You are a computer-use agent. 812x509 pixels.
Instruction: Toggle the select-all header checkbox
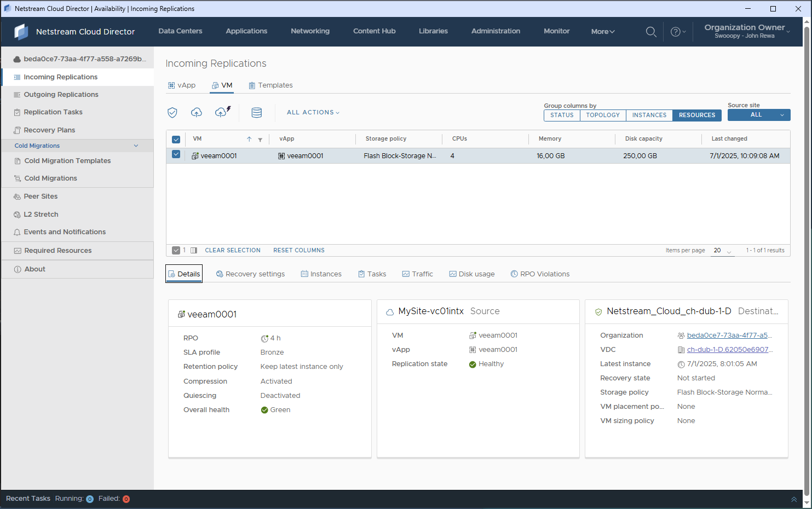point(176,140)
